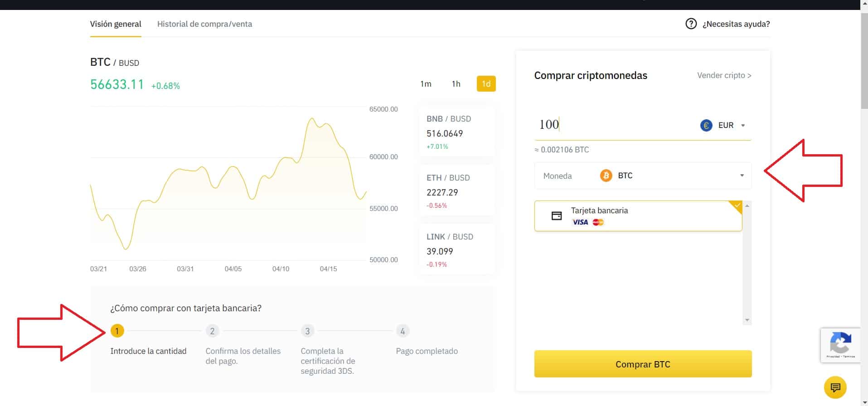The image size is (868, 406).
Task: Click the bank card icon beside Tarjeta bancaria
Action: coord(557,216)
